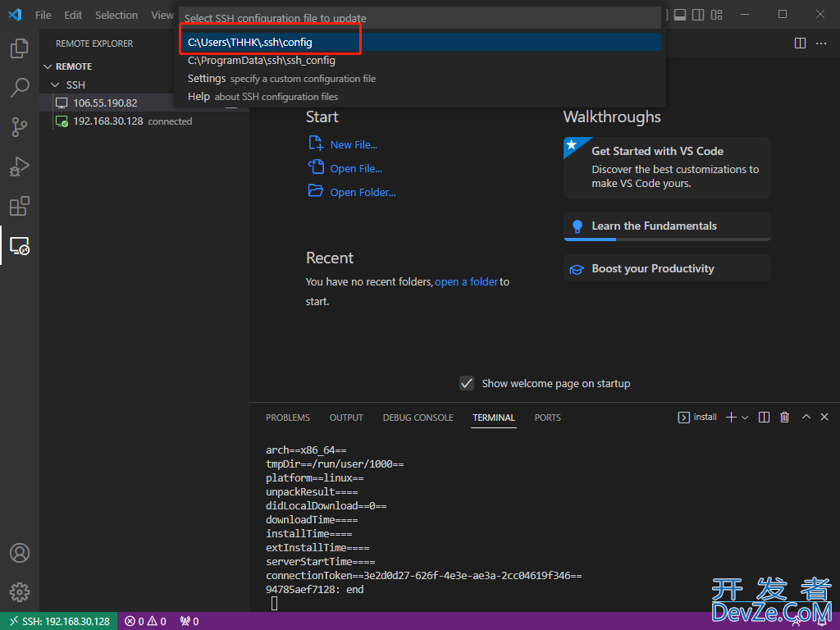Select the Remote Explorer activity icon
The height and width of the screenshot is (630, 840).
tap(20, 246)
